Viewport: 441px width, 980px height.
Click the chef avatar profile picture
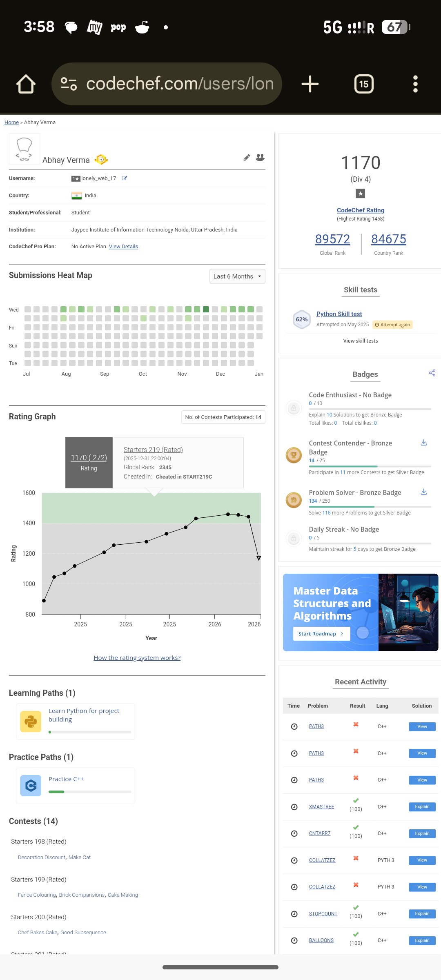tap(24, 149)
